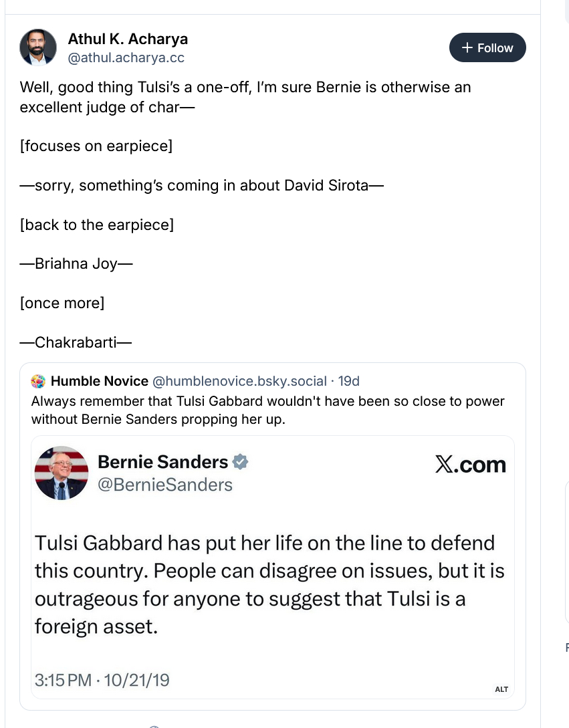This screenshot has height=728, width=569.
Task: Open Athul K. Acharya's profile avatar
Action: tap(38, 47)
